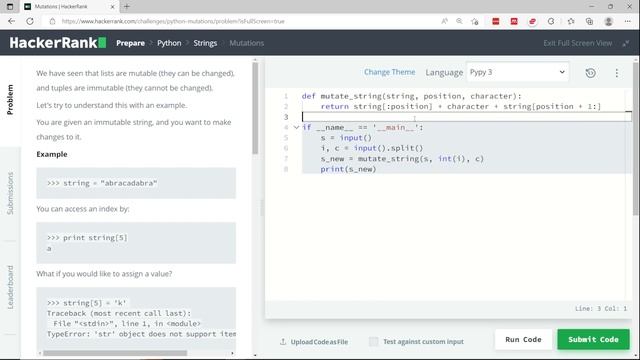The width and height of the screenshot is (640, 360).
Task: Click the zoom magnifier icon in address bar
Action: [x=459, y=21]
